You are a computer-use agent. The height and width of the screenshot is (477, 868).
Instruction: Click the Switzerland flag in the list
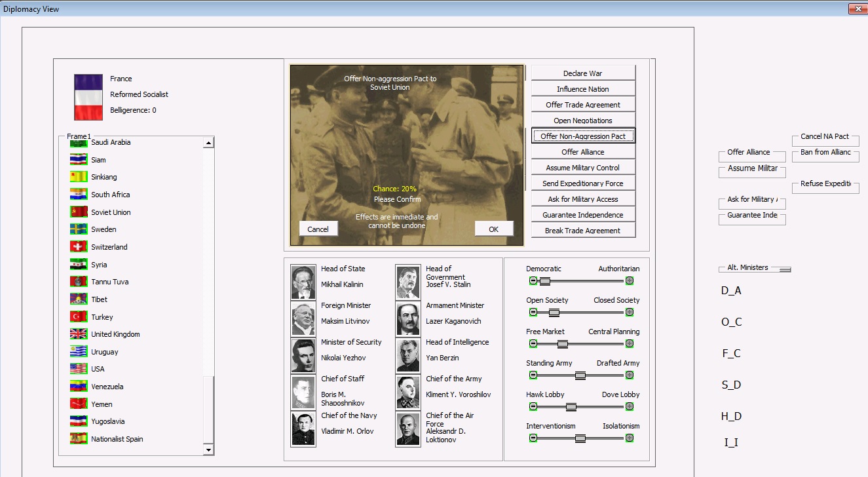click(79, 247)
